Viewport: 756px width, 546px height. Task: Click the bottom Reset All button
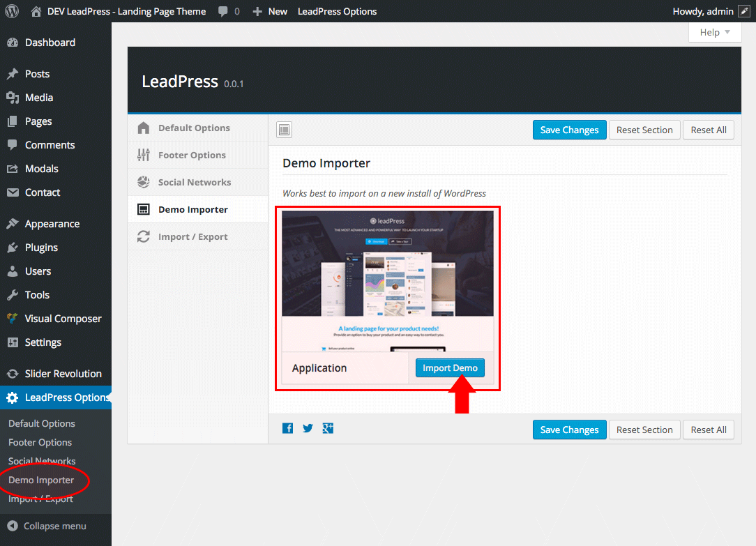709,430
